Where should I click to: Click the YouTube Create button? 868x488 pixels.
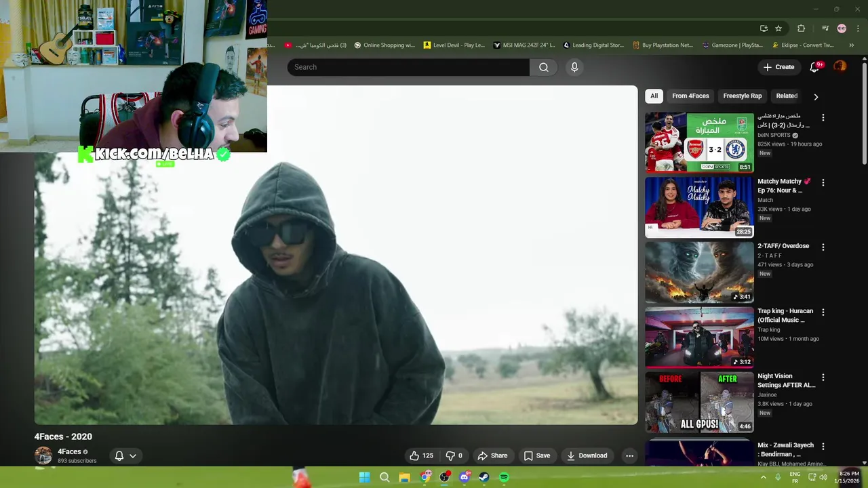[778, 67]
